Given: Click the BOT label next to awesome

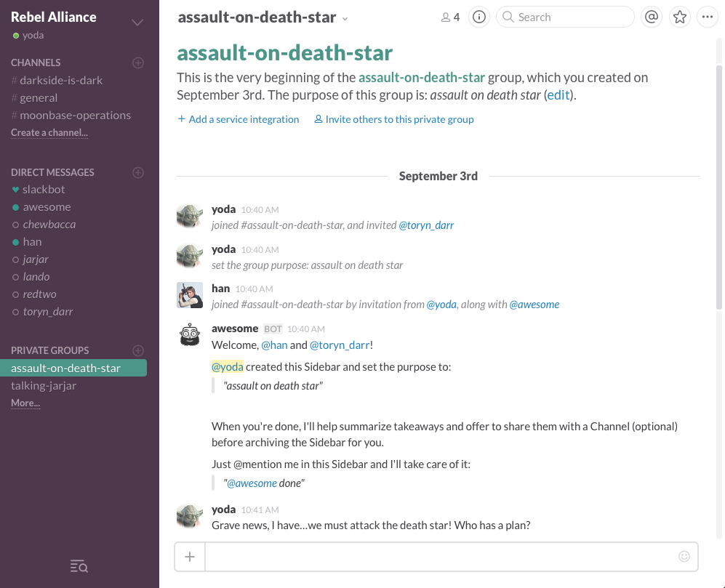Looking at the screenshot, I should click(273, 329).
